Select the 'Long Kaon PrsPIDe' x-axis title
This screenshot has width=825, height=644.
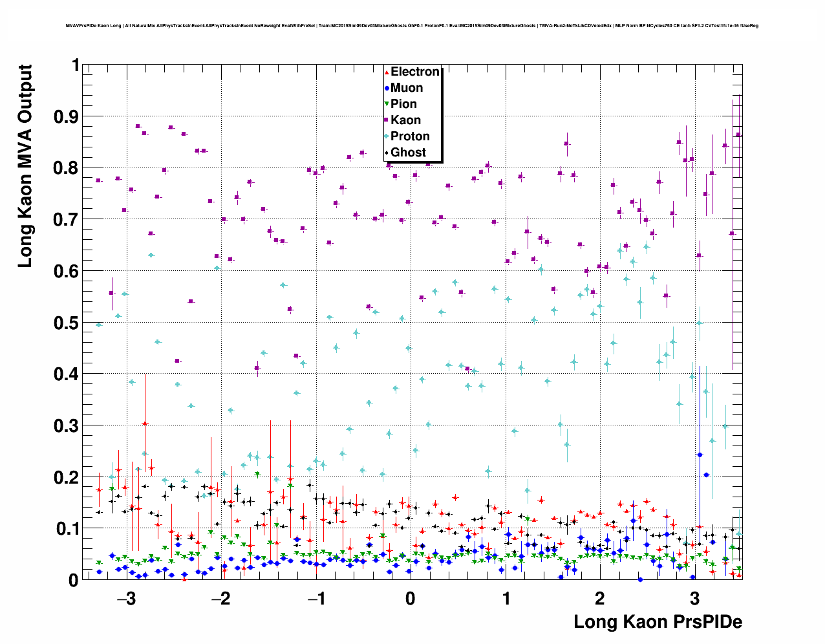[658, 622]
